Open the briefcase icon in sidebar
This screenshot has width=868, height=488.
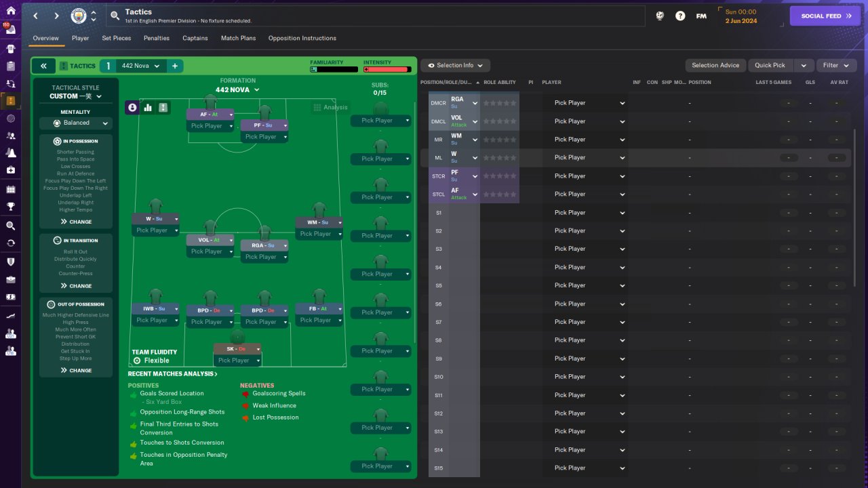pos(10,279)
